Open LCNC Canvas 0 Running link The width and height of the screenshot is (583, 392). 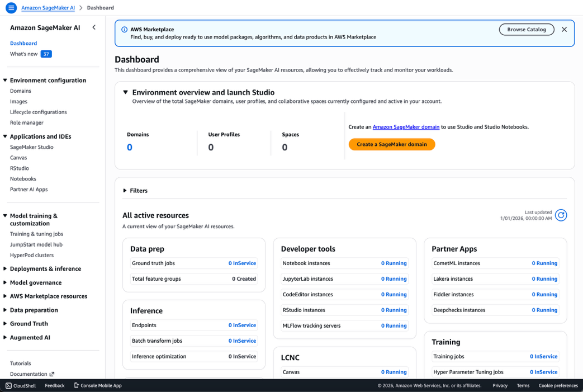point(394,372)
